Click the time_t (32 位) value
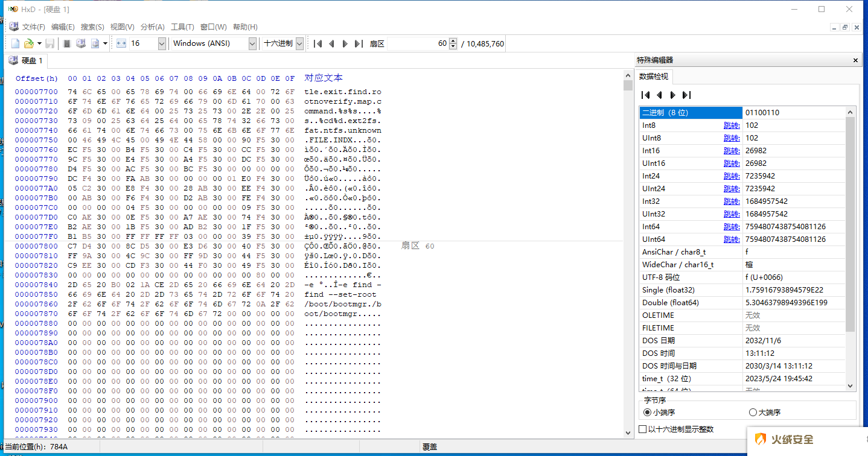This screenshot has height=456, width=868. 779,379
